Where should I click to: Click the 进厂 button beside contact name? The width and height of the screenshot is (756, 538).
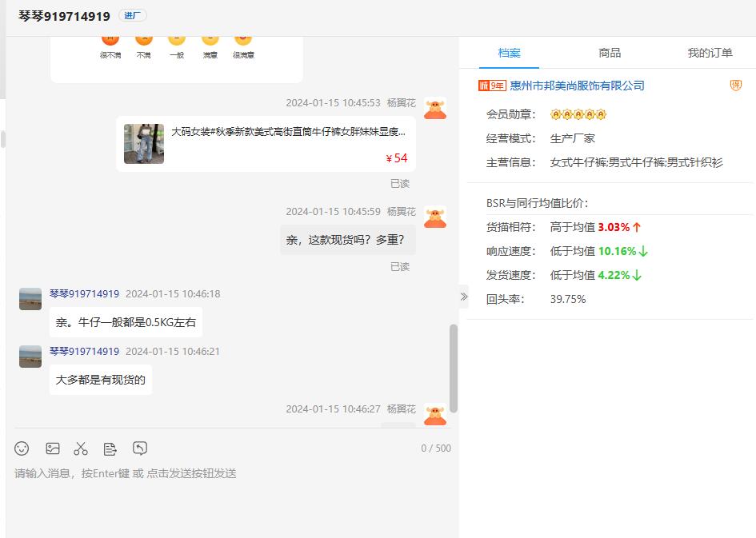pos(132,15)
